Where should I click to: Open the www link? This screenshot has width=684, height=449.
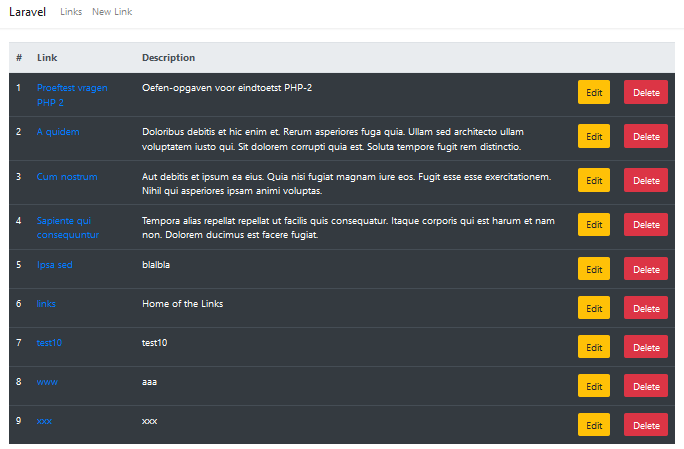click(x=47, y=382)
